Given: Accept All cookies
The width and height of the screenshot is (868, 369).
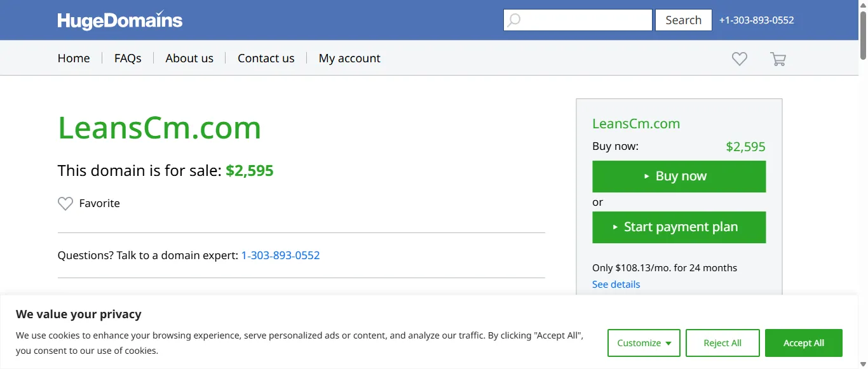Looking at the screenshot, I should pos(803,343).
